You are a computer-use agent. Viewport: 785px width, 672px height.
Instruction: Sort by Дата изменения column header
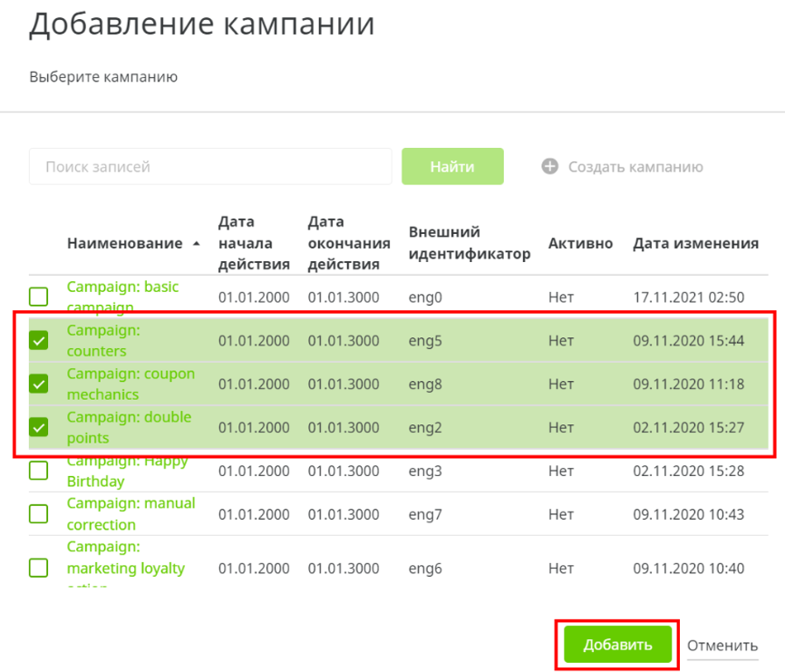695,243
